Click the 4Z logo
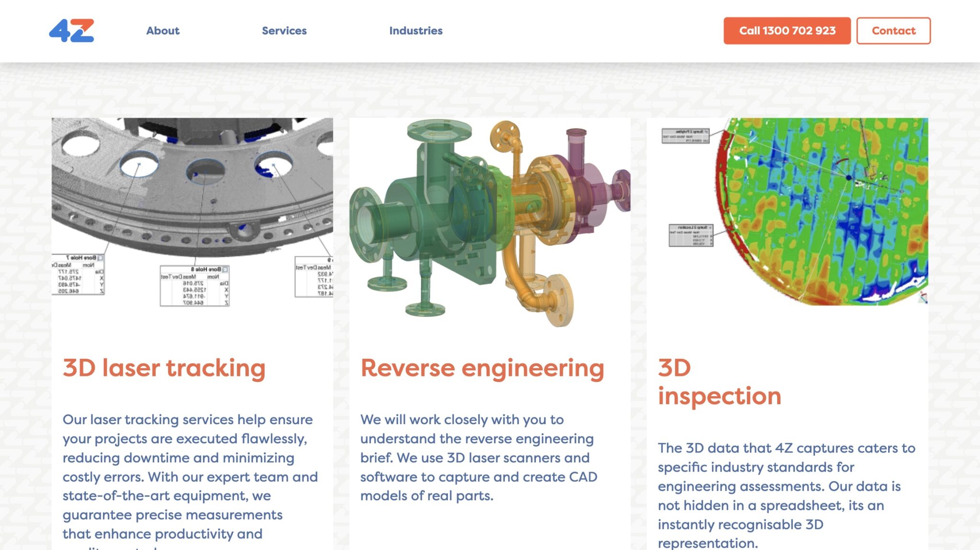 [x=71, y=31]
